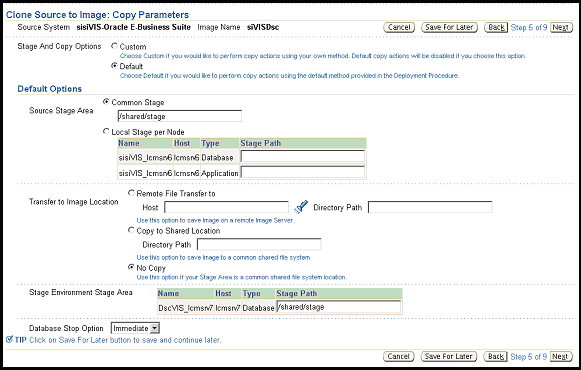Select the Custom copy option

[114, 46]
